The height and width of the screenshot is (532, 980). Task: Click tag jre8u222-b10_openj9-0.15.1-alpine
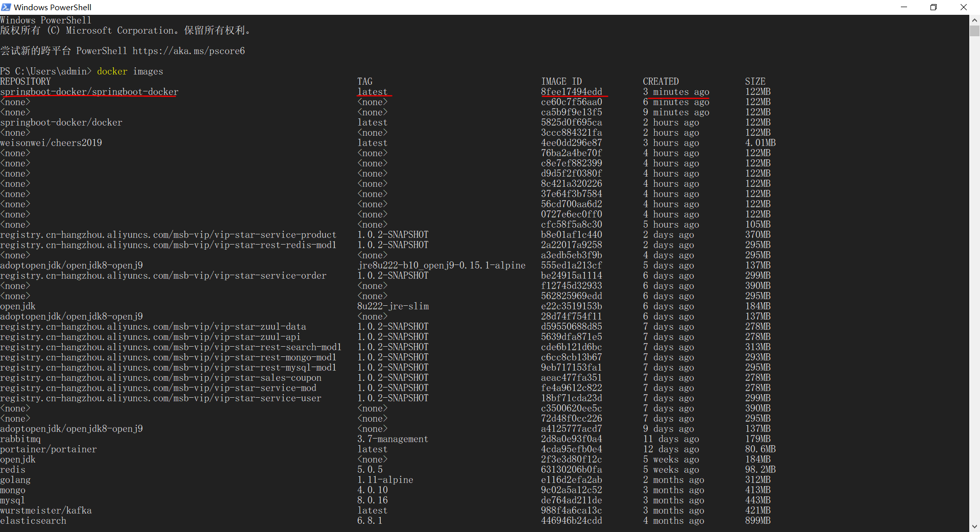pos(442,265)
